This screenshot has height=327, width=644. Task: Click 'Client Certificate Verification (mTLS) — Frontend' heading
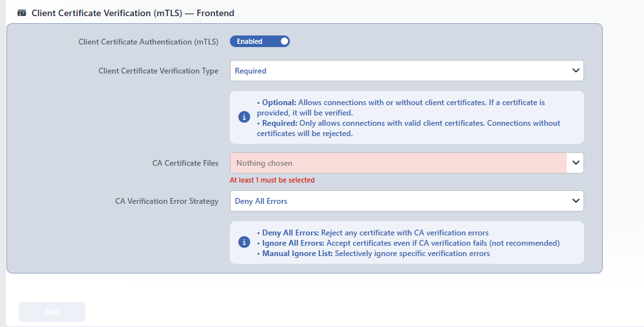pyautogui.click(x=133, y=13)
